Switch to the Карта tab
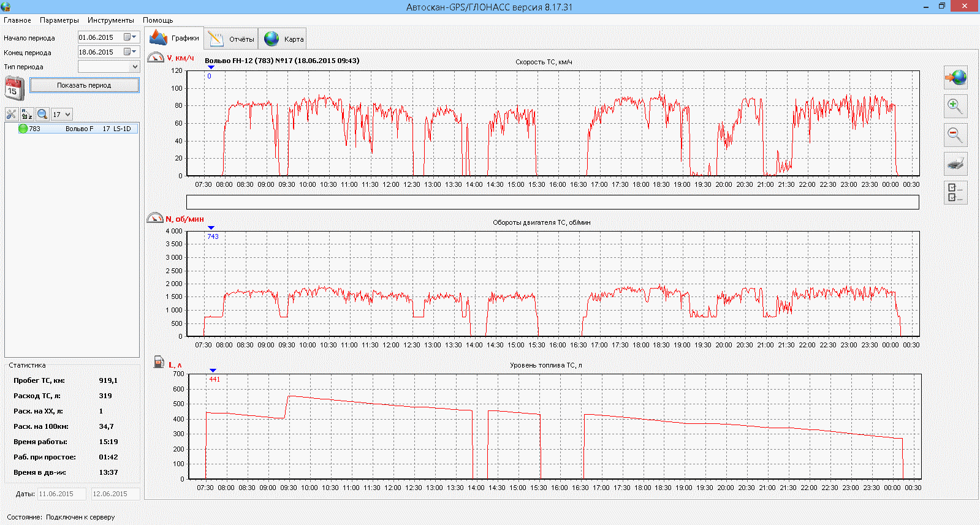Viewport: 980px width, 525px height. pyautogui.click(x=283, y=39)
